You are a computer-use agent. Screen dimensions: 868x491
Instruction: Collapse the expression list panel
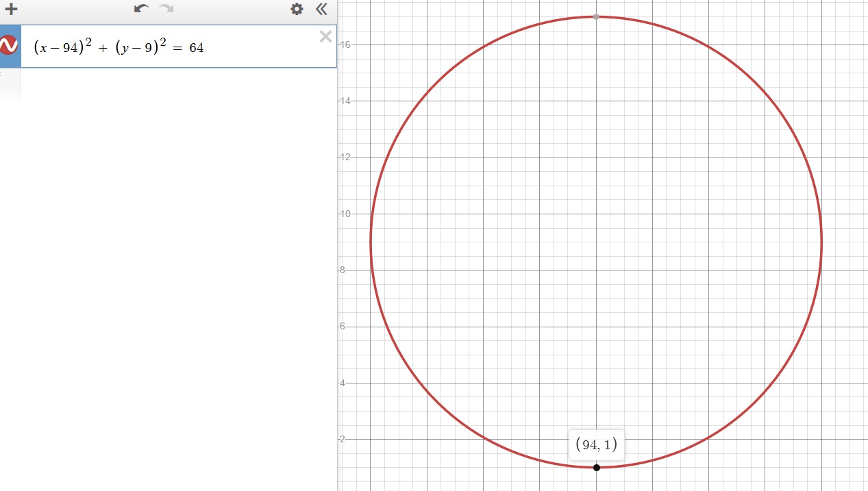point(321,9)
